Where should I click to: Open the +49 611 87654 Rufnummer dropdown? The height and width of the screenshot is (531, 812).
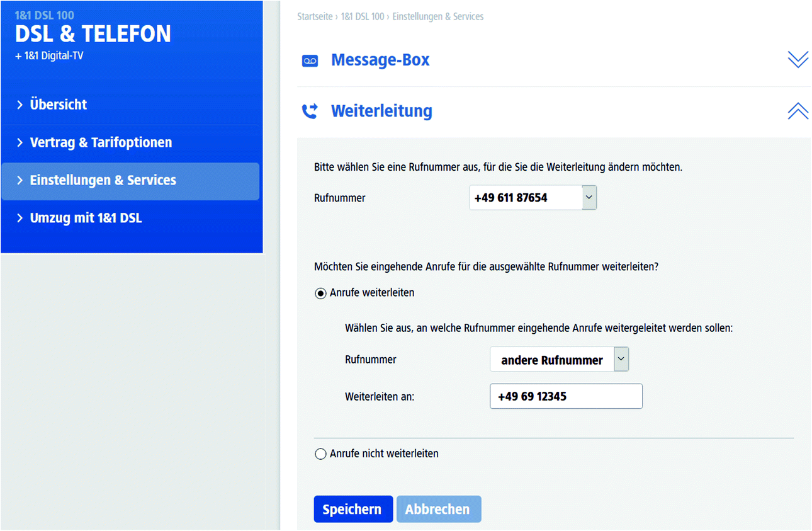point(533,198)
